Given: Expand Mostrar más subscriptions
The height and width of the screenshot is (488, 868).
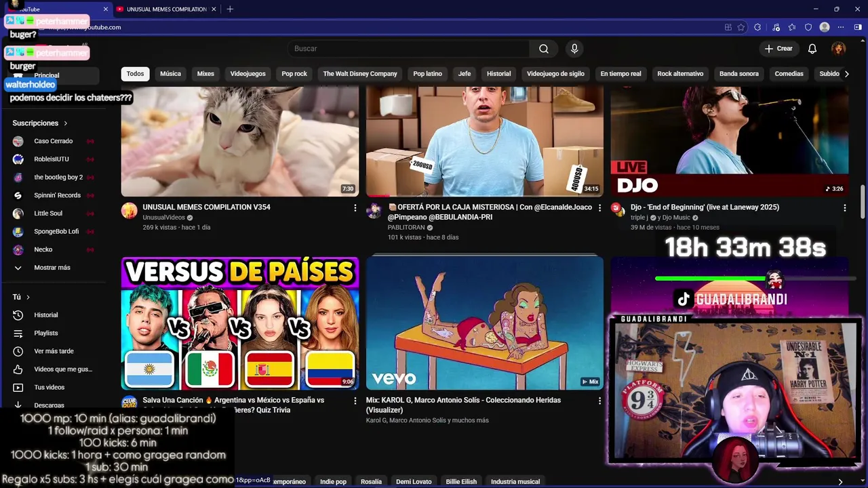Looking at the screenshot, I should tap(52, 268).
